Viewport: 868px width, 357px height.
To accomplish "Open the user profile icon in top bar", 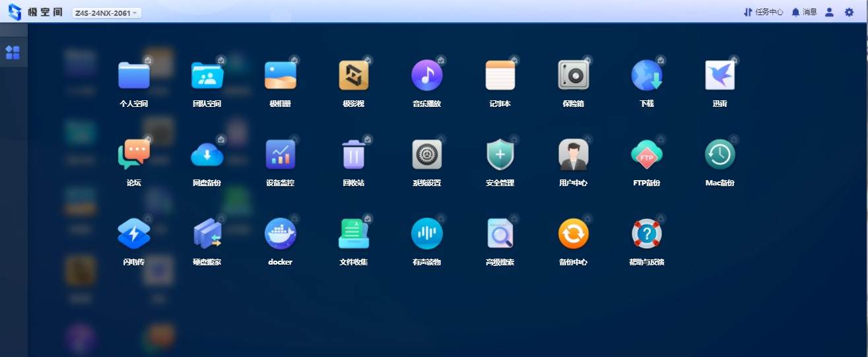I will click(830, 12).
